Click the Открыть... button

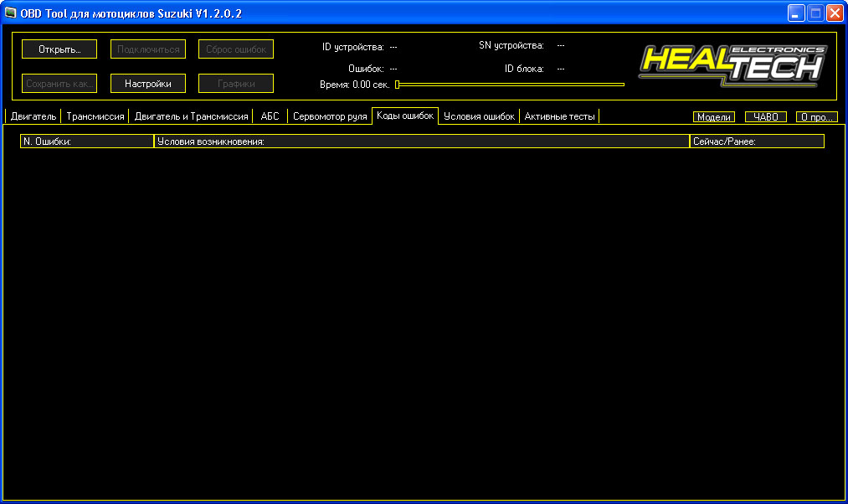(59, 49)
